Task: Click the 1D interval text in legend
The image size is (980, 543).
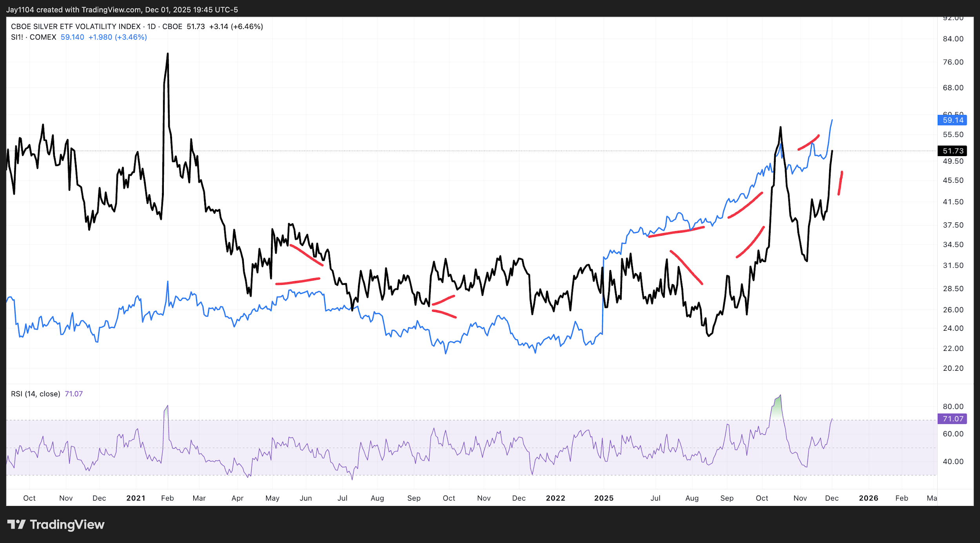Action: point(151,26)
